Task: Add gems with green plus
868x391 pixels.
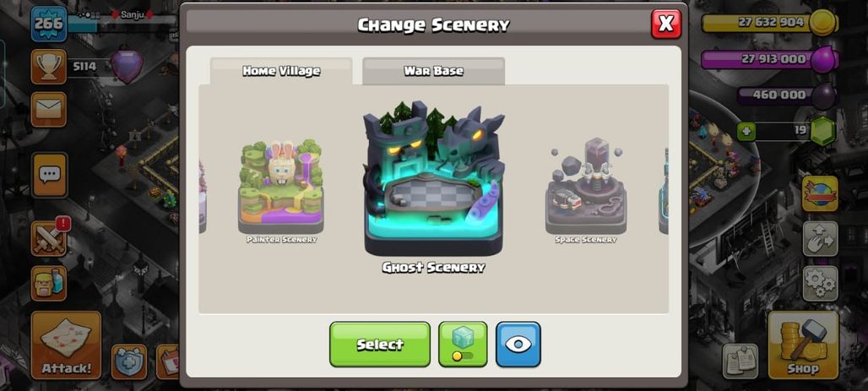Action: (x=746, y=132)
